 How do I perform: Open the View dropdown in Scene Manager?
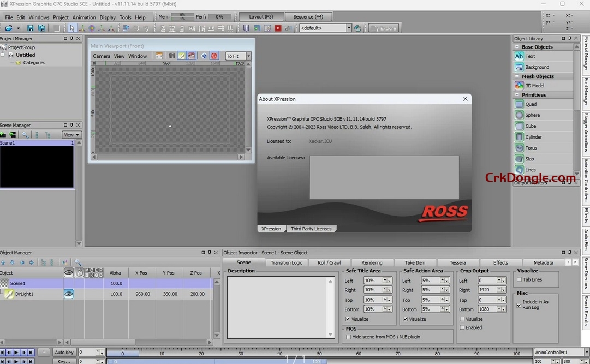(71, 134)
